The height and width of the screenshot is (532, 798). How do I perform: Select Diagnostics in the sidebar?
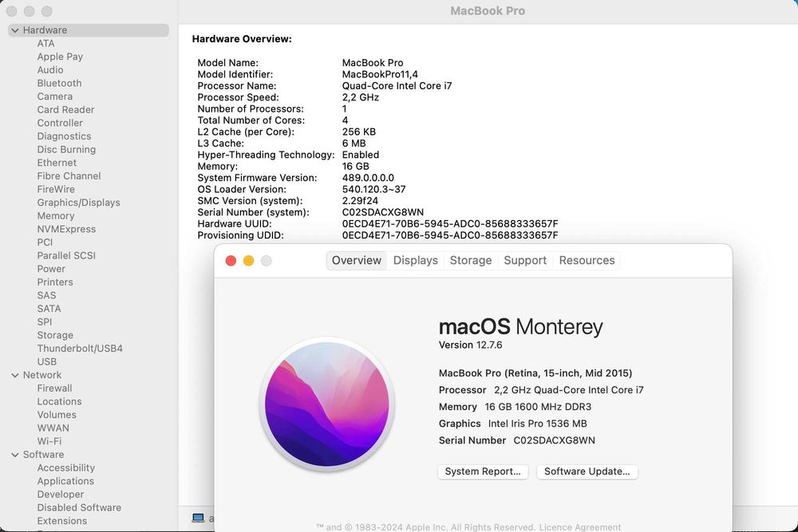point(64,136)
